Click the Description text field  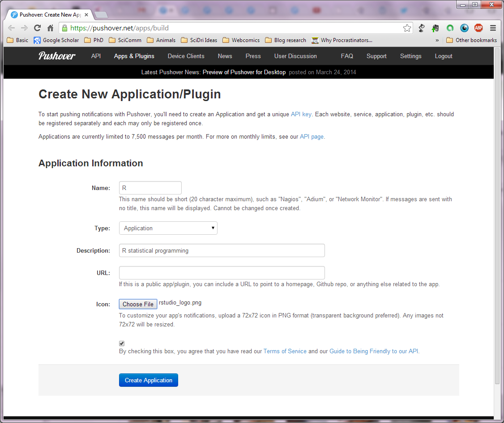click(x=222, y=250)
